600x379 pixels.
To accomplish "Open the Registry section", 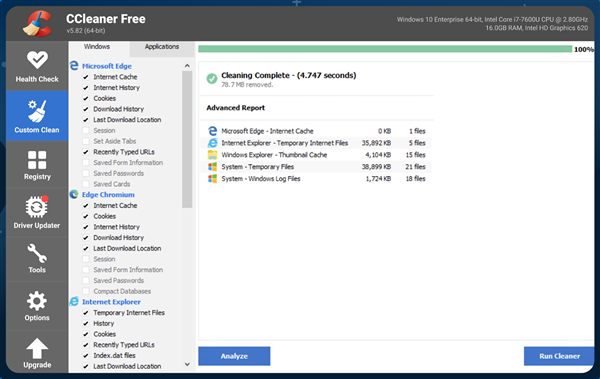I will pos(37,165).
